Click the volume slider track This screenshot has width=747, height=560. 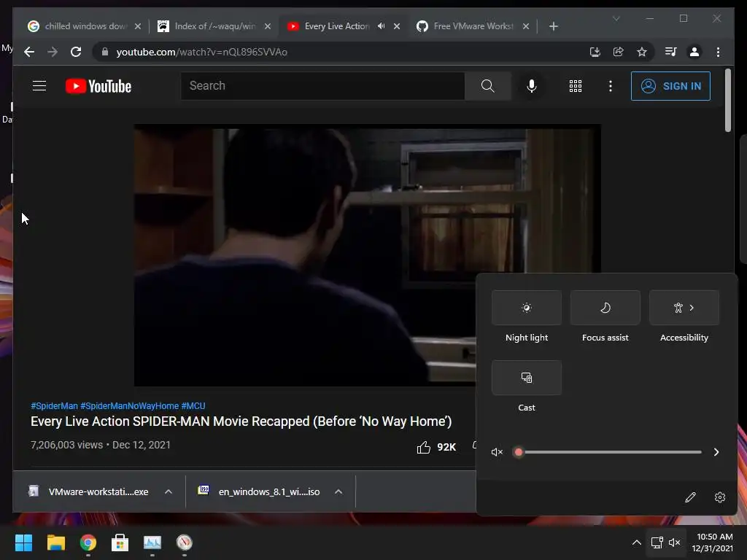coord(610,452)
